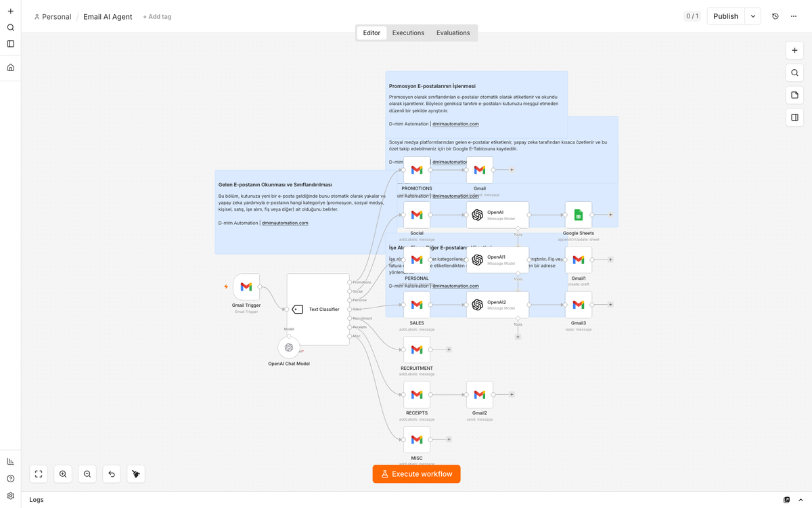Select the OpenAI Chat Model node
The height and width of the screenshot is (508, 812).
tap(289, 347)
